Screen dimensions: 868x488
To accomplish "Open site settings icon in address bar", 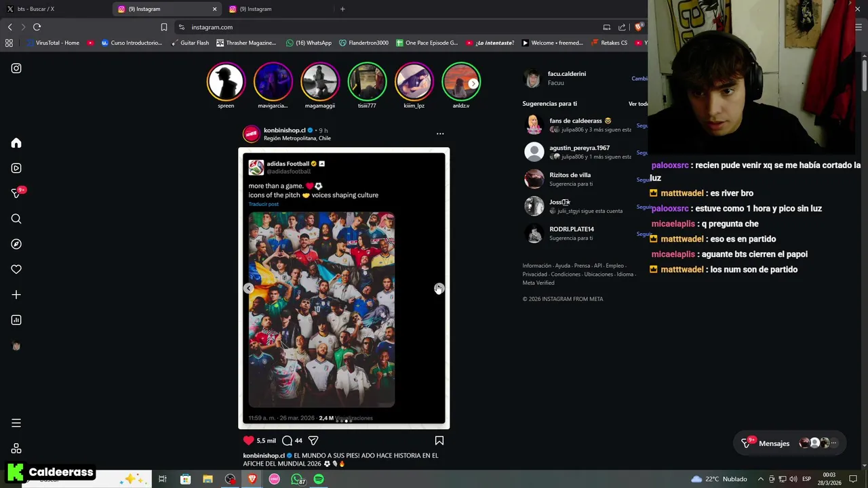I will 181,27.
